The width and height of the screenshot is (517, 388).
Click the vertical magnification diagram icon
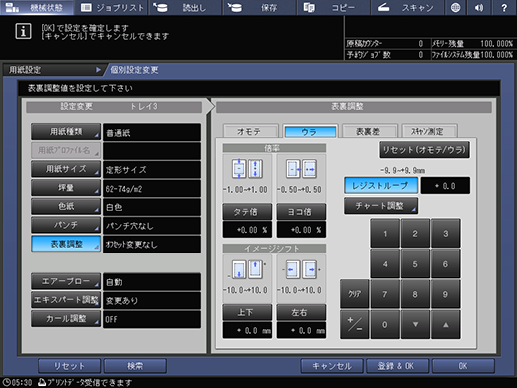tap(247, 169)
